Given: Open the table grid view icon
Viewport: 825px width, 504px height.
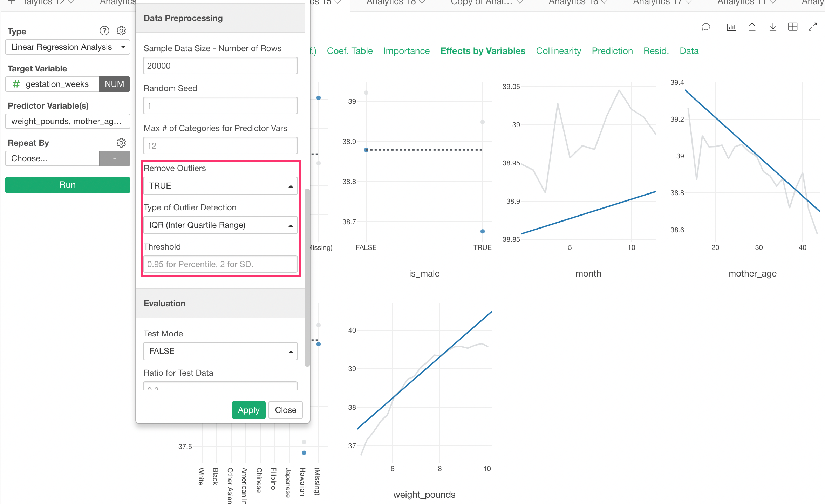Looking at the screenshot, I should (x=793, y=27).
